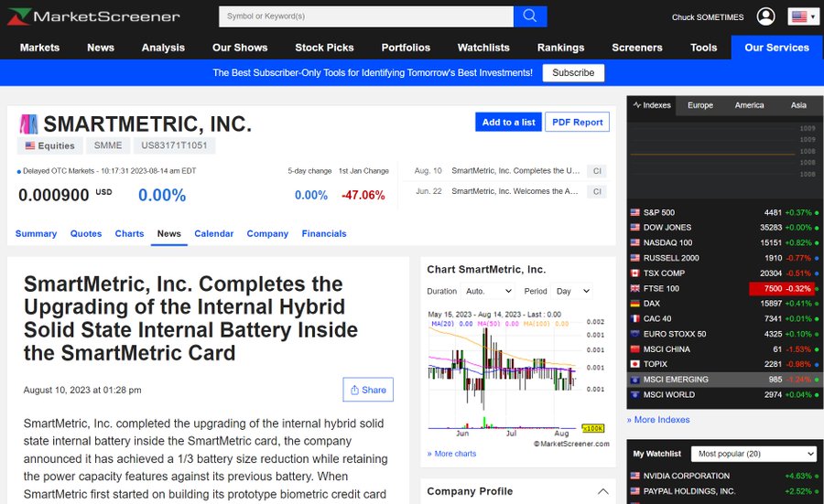Open the Our Shows menu
The image size is (824, 504).
point(240,48)
